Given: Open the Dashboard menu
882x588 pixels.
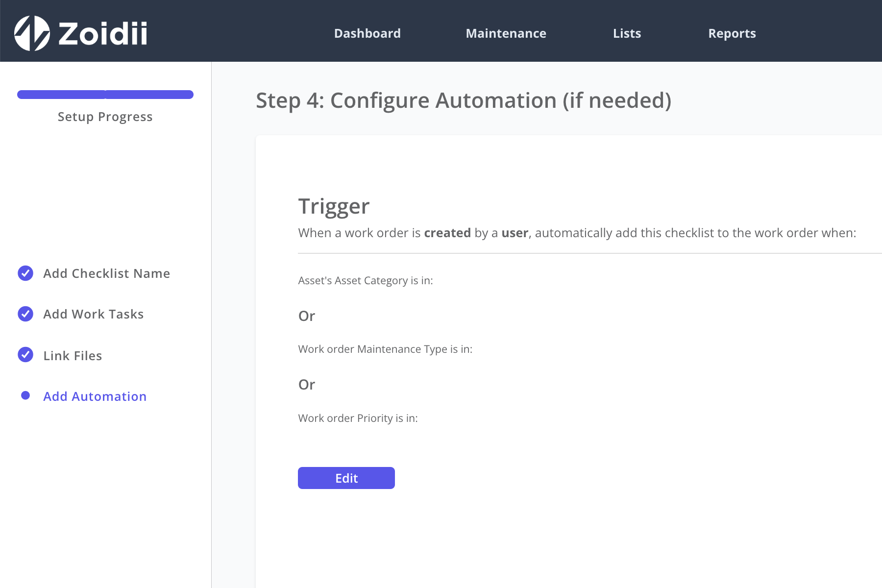Looking at the screenshot, I should [x=367, y=33].
